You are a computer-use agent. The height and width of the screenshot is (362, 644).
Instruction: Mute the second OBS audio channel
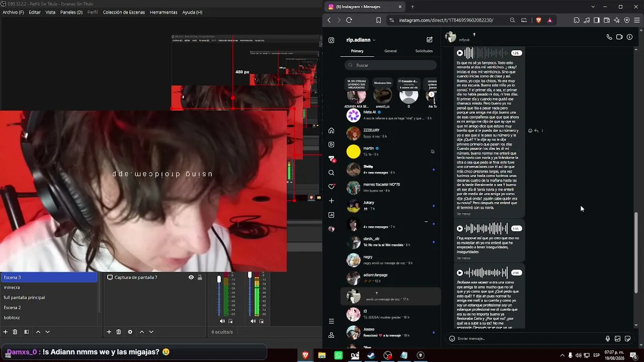click(253, 321)
